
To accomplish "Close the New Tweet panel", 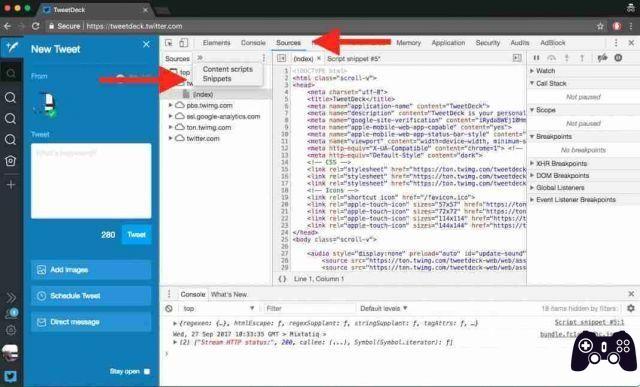I will (x=147, y=44).
